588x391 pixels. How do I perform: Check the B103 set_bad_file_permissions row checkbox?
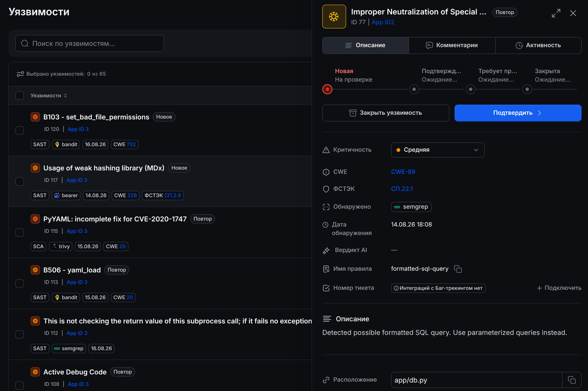(20, 130)
